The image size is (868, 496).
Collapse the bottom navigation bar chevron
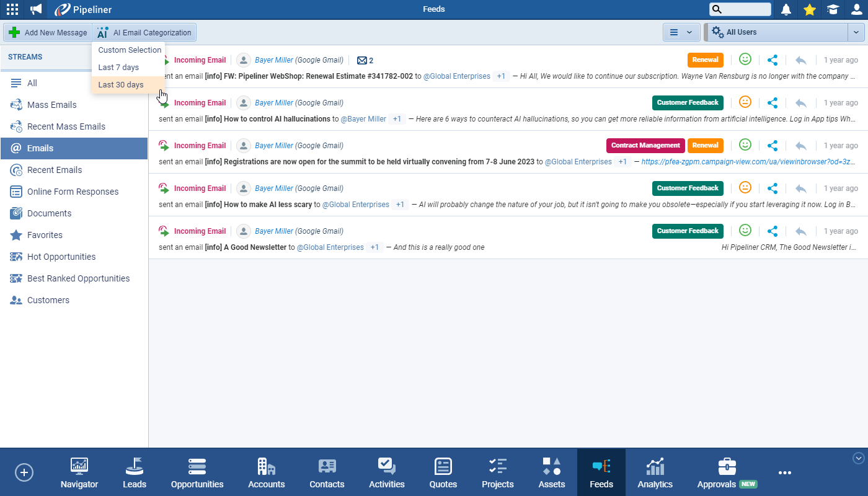[x=859, y=458]
